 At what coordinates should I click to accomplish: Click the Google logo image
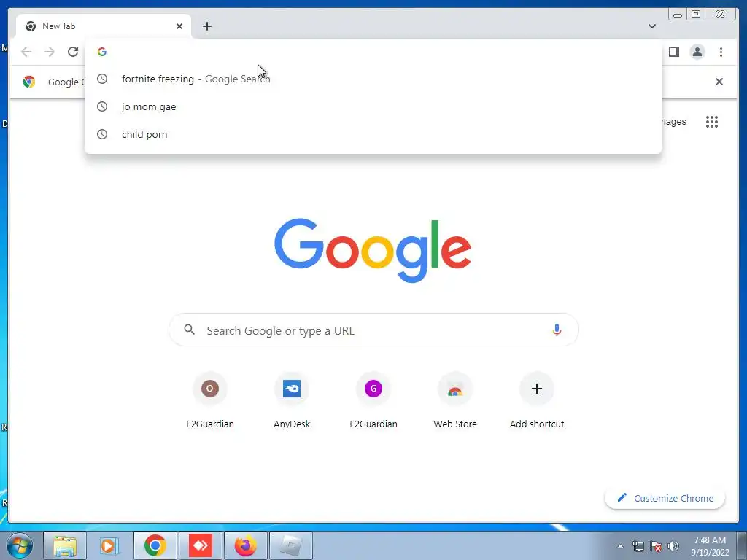373,251
